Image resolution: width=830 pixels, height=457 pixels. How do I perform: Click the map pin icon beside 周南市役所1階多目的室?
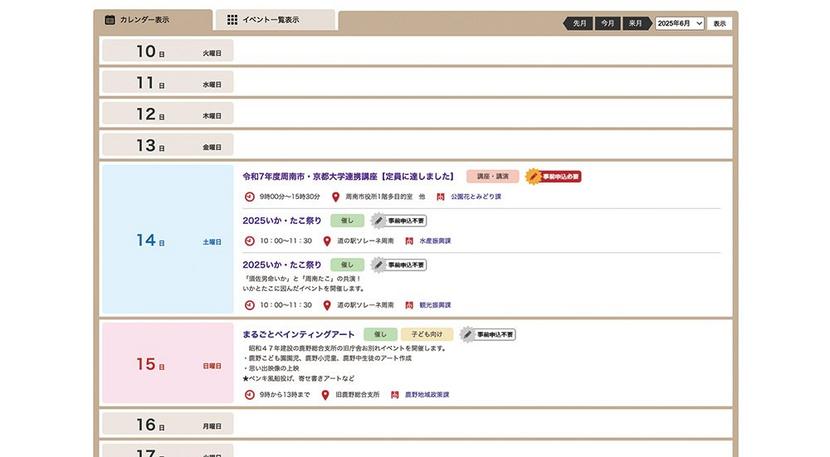[336, 196]
